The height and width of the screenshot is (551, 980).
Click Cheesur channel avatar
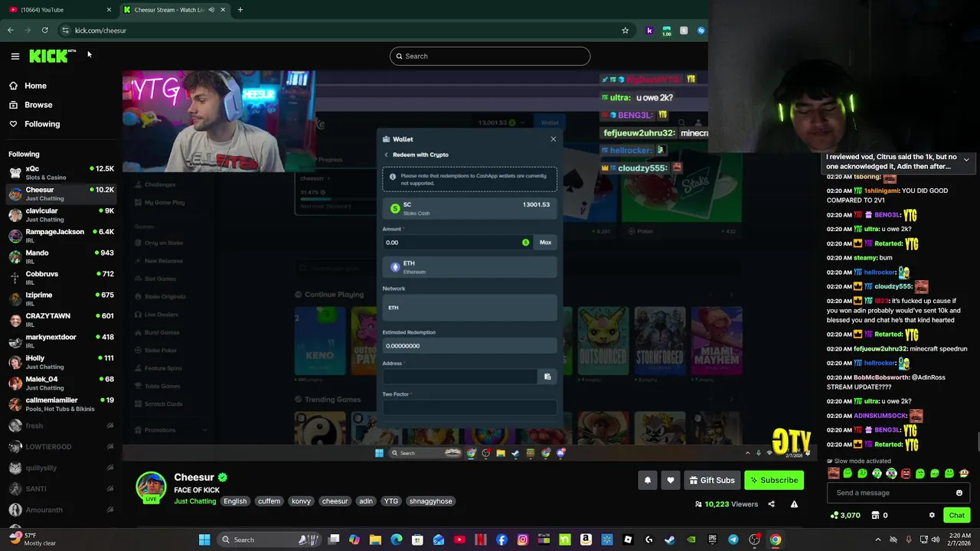[151, 487]
